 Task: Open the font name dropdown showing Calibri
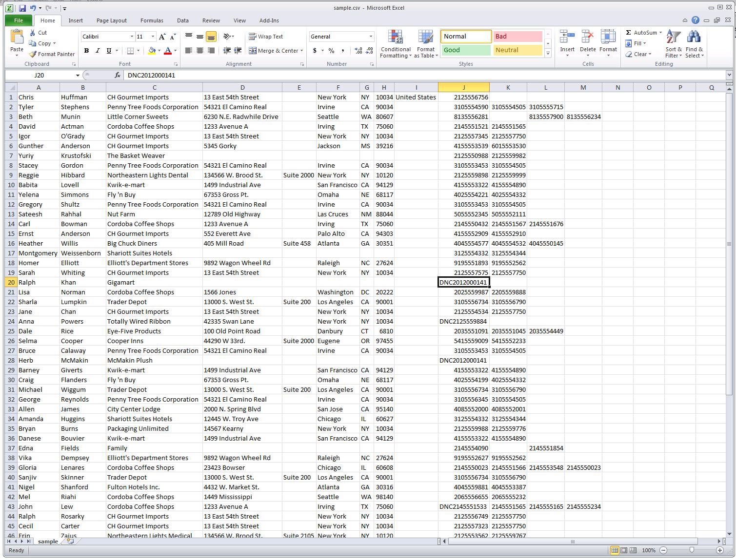point(132,37)
